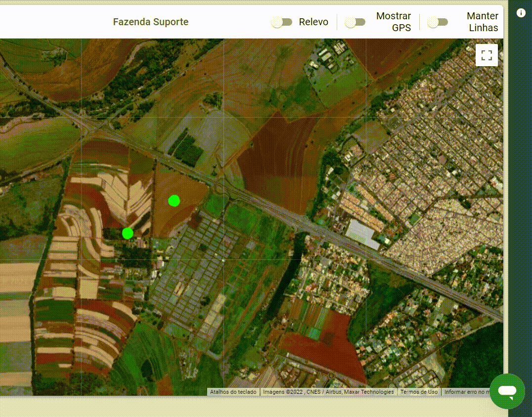Click the Fazenda Suporte title
This screenshot has width=532, height=417.
click(151, 22)
